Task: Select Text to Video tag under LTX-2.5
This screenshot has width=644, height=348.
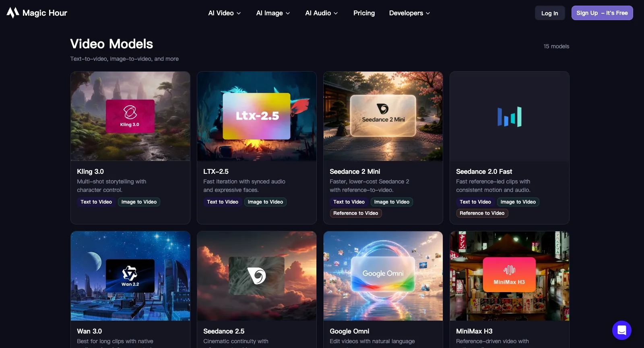Action: pos(223,202)
